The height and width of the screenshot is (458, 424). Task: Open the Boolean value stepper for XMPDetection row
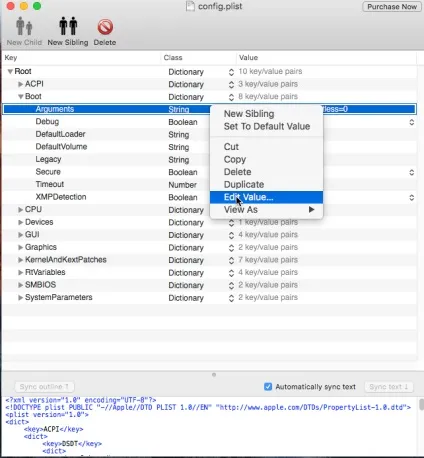point(412,198)
